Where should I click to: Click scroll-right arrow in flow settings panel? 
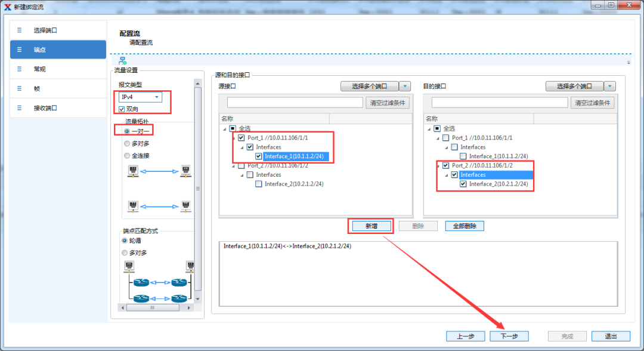188,307
